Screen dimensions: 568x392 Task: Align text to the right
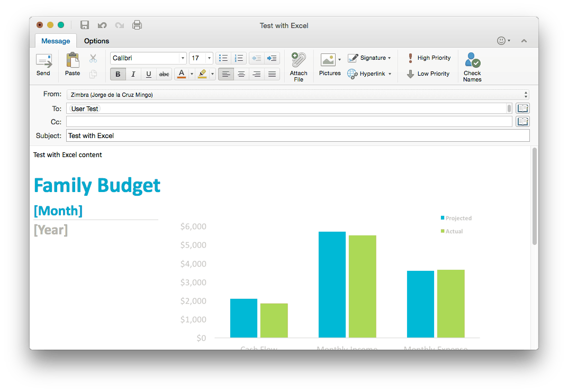[256, 74]
